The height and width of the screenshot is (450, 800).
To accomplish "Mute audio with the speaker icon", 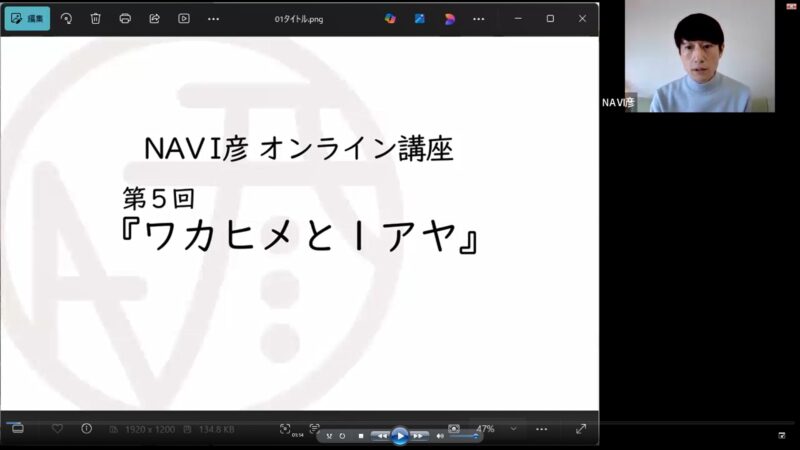I will tap(440, 436).
